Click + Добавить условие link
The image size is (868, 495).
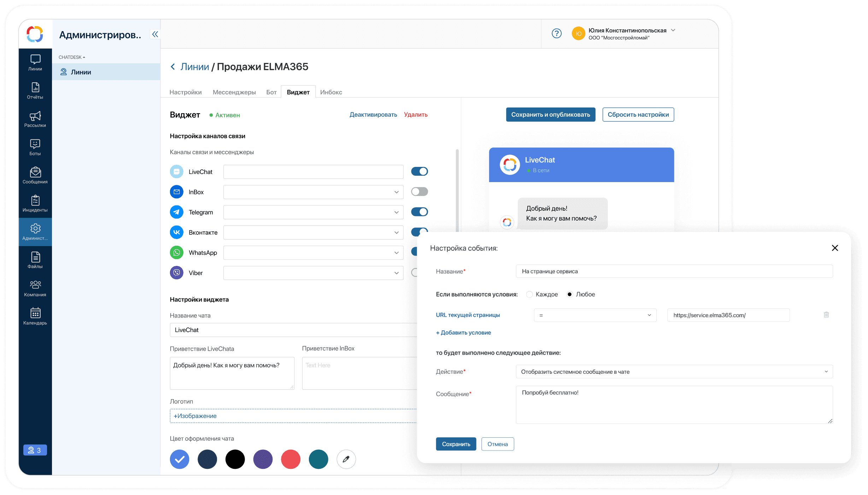tap(463, 333)
